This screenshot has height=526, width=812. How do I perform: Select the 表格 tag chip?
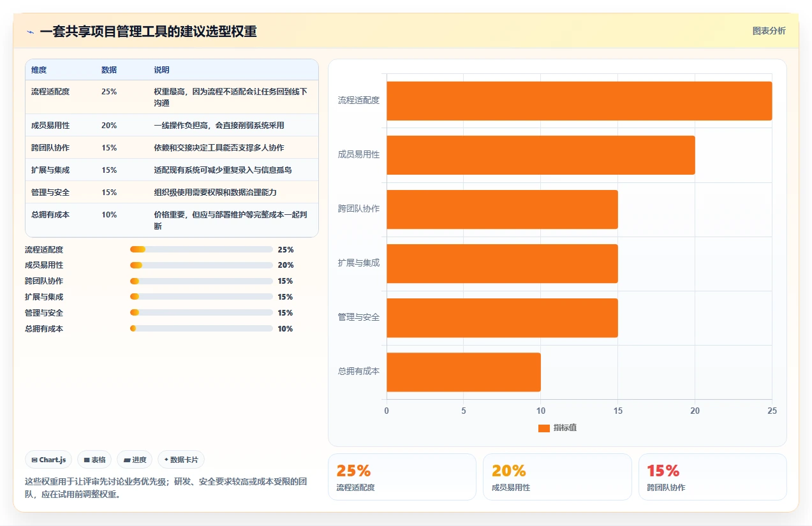(94, 460)
